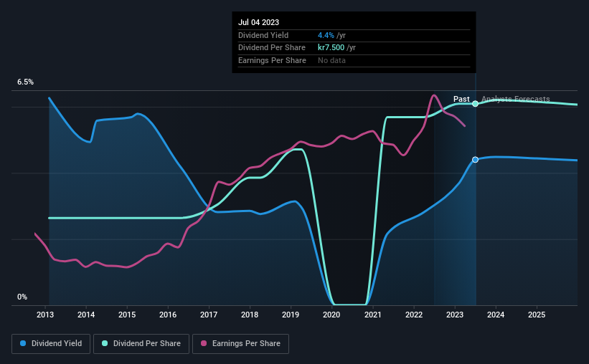This screenshot has width=589, height=364.
Task: Toggle the Dividend Per Share legend button
Action: (x=141, y=344)
